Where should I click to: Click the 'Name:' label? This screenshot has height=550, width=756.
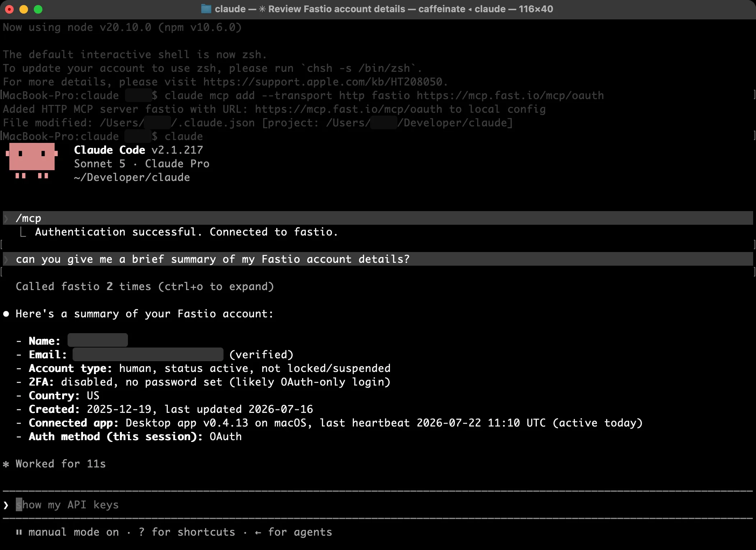click(x=45, y=341)
